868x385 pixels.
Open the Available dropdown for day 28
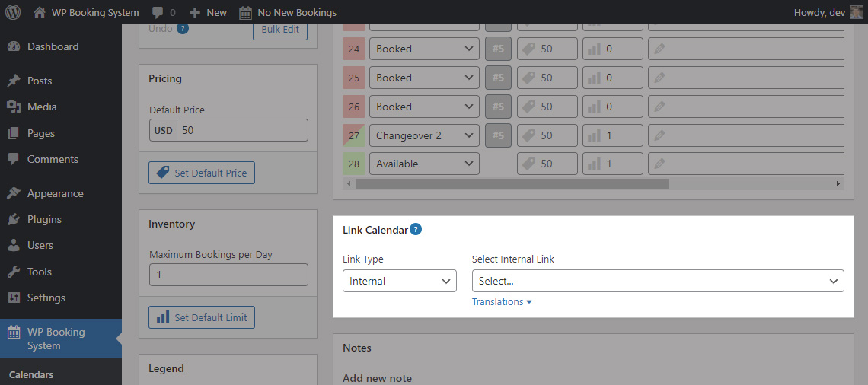(425, 164)
